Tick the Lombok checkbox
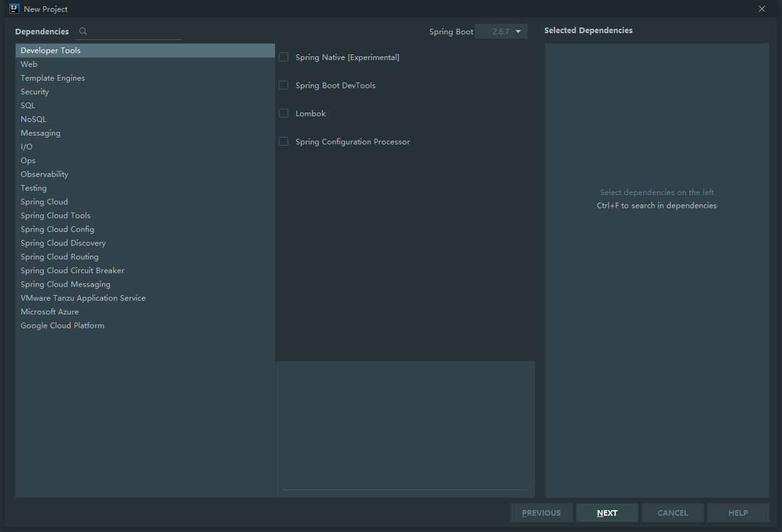Image resolution: width=782 pixels, height=532 pixels. [283, 113]
